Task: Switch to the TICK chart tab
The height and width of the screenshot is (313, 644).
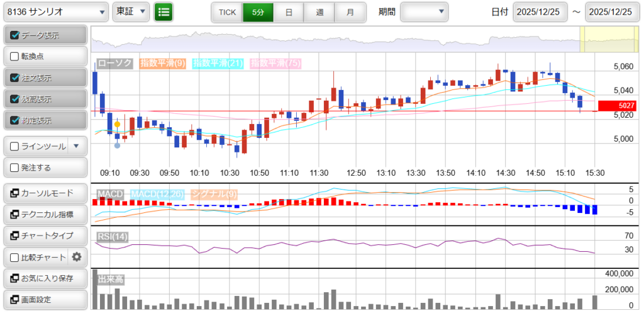Action: pos(227,12)
